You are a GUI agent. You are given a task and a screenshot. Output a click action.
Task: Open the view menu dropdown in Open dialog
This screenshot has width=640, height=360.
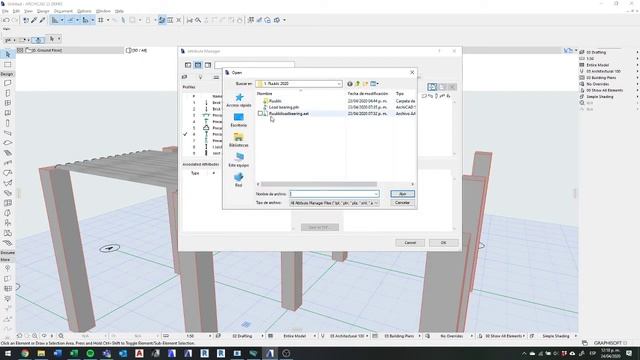(374, 84)
